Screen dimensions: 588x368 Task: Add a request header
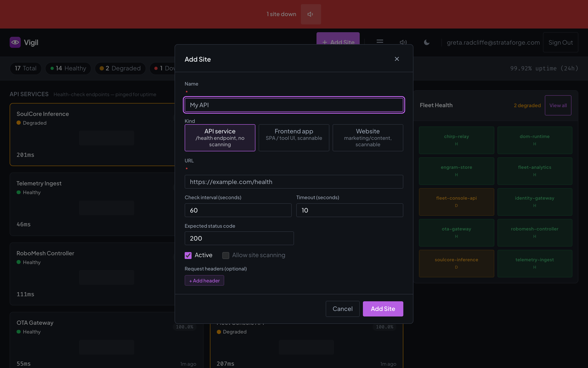tap(204, 281)
